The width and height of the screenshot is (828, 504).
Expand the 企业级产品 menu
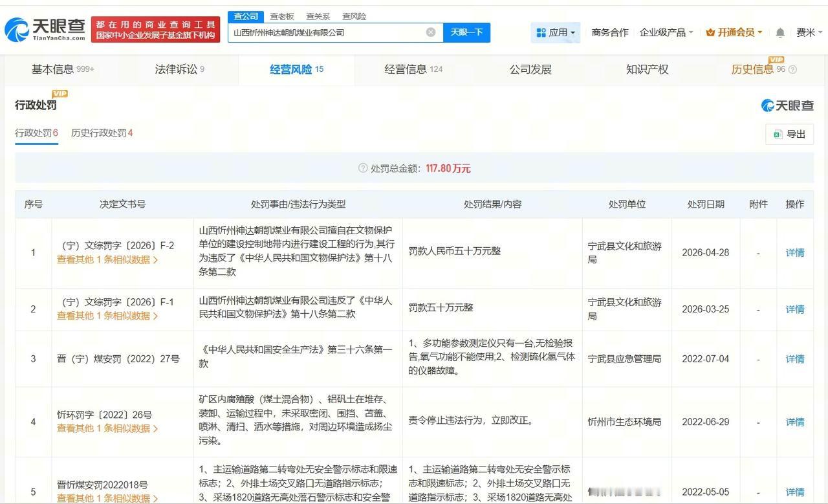[666, 32]
